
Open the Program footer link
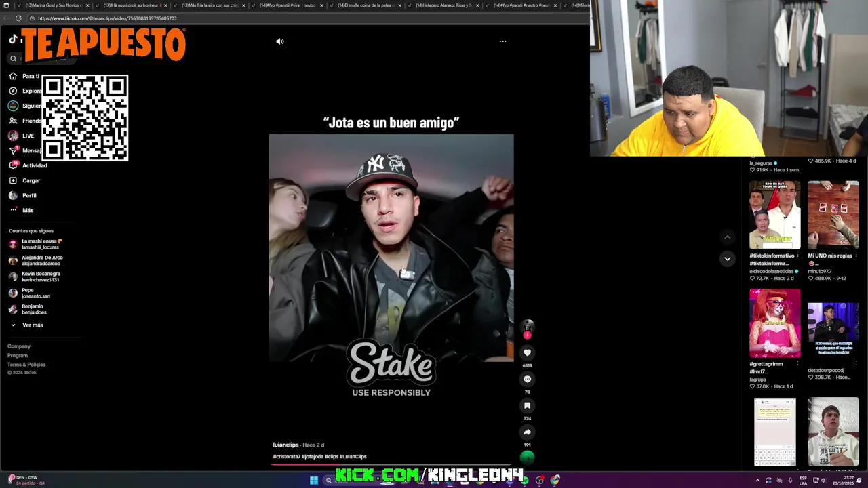click(18, 355)
